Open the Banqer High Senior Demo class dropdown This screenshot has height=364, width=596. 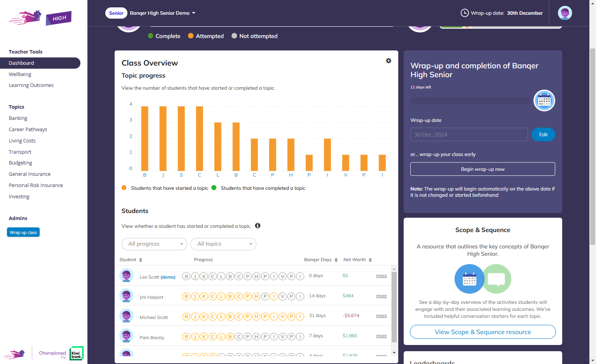pyautogui.click(x=163, y=13)
